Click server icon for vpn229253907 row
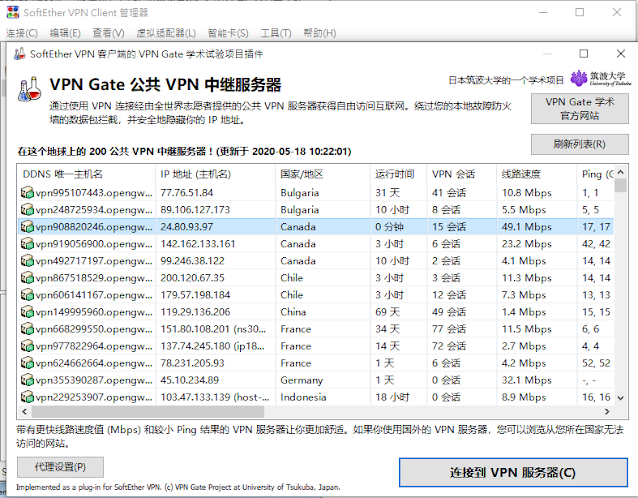638x498 pixels. coord(27,397)
